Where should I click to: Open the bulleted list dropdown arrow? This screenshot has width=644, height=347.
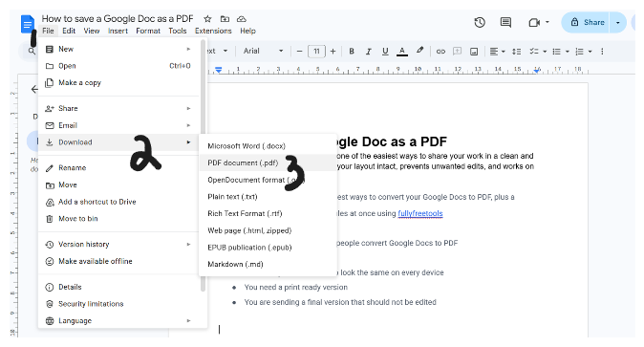(568, 52)
